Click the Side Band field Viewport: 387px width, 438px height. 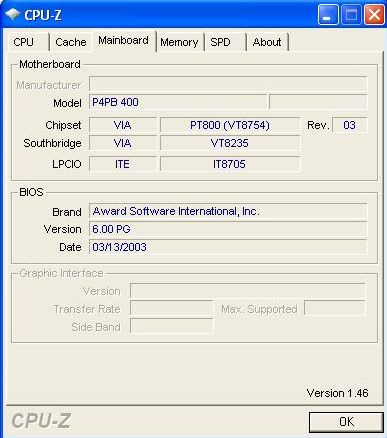pyautogui.click(x=171, y=326)
